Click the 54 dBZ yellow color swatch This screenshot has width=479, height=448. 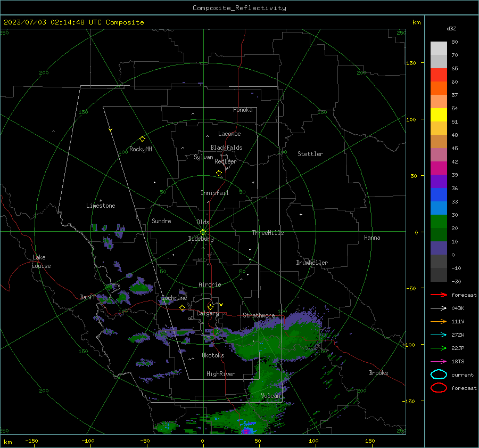(x=439, y=115)
